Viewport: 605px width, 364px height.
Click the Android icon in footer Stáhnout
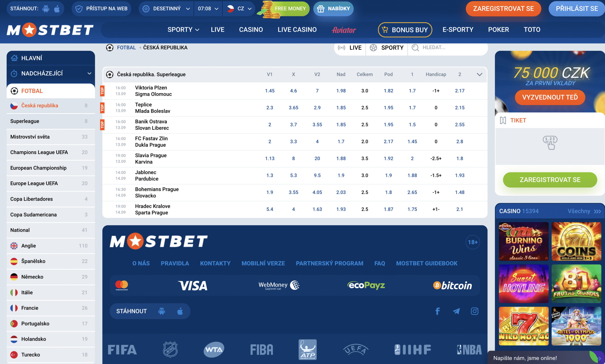tap(161, 311)
